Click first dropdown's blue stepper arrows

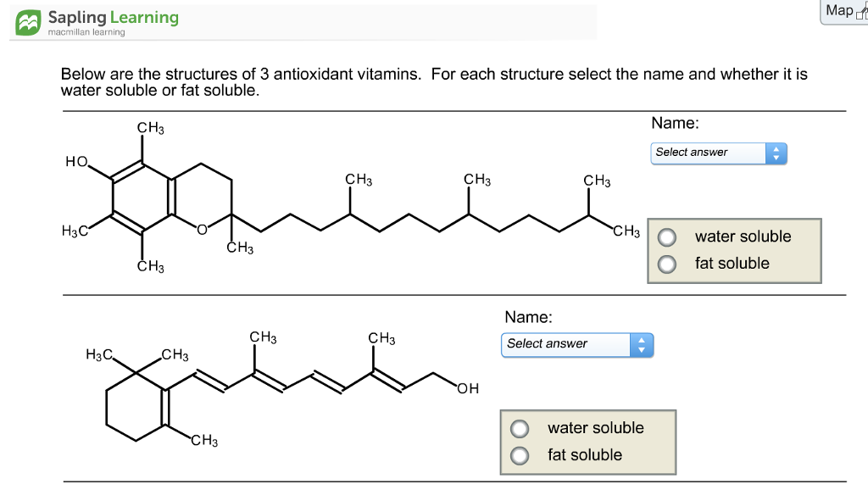pos(776,153)
